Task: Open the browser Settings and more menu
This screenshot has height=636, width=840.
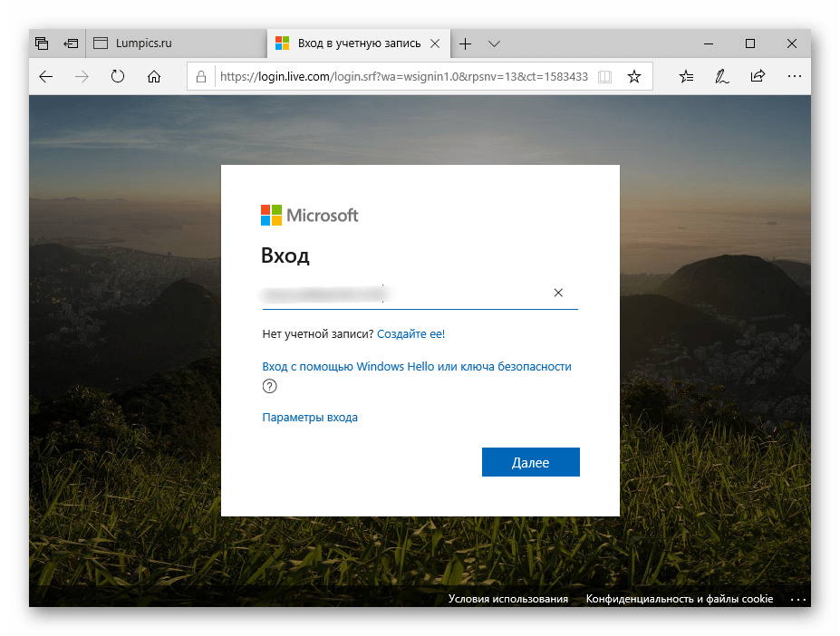Action: coord(795,77)
